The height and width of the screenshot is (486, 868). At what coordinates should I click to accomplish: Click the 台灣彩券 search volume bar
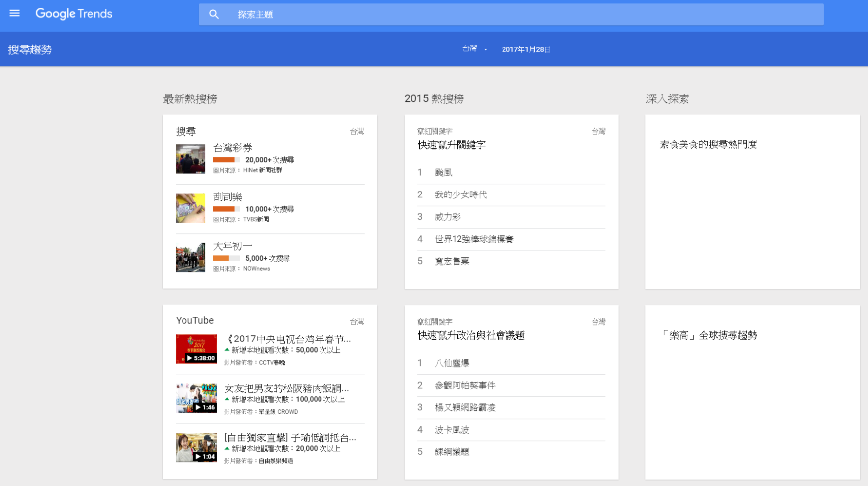coord(226,160)
